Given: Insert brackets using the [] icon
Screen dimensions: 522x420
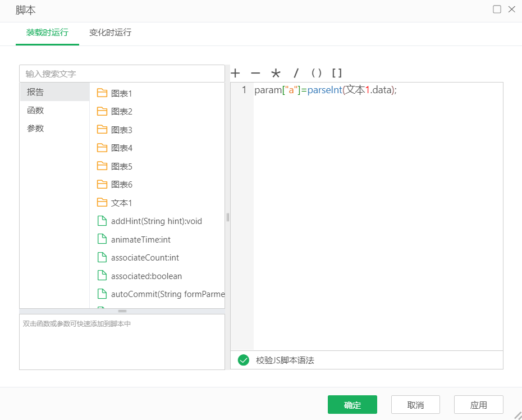Looking at the screenshot, I should [336, 73].
